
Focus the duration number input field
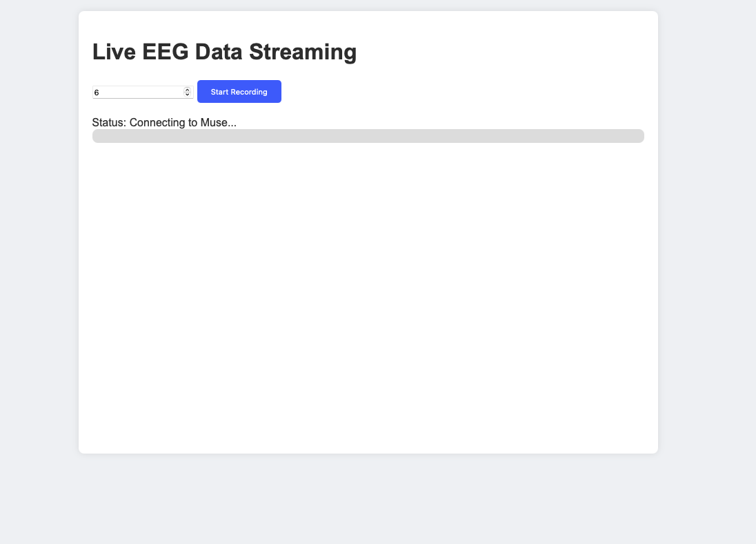pyautogui.click(x=138, y=92)
